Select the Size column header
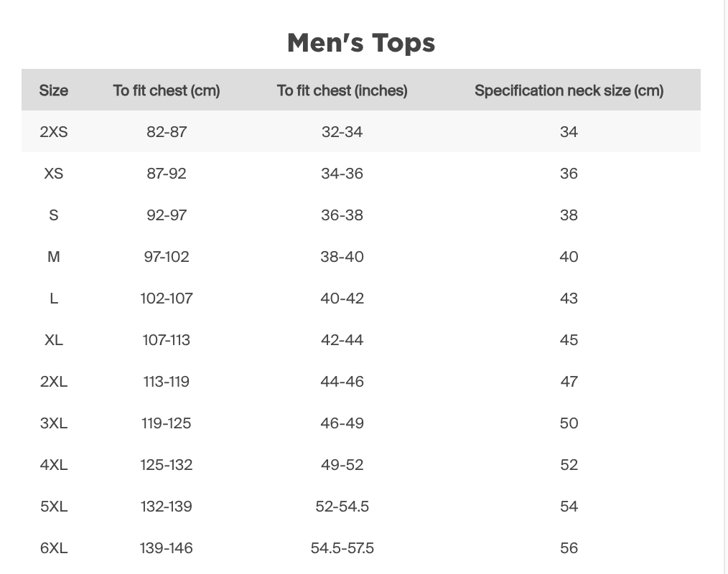 53,90
